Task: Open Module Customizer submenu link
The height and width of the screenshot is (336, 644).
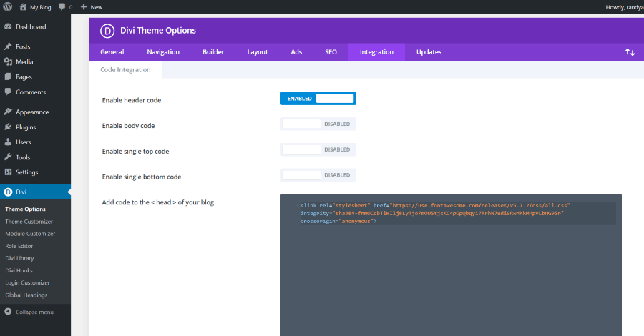Action: click(30, 234)
